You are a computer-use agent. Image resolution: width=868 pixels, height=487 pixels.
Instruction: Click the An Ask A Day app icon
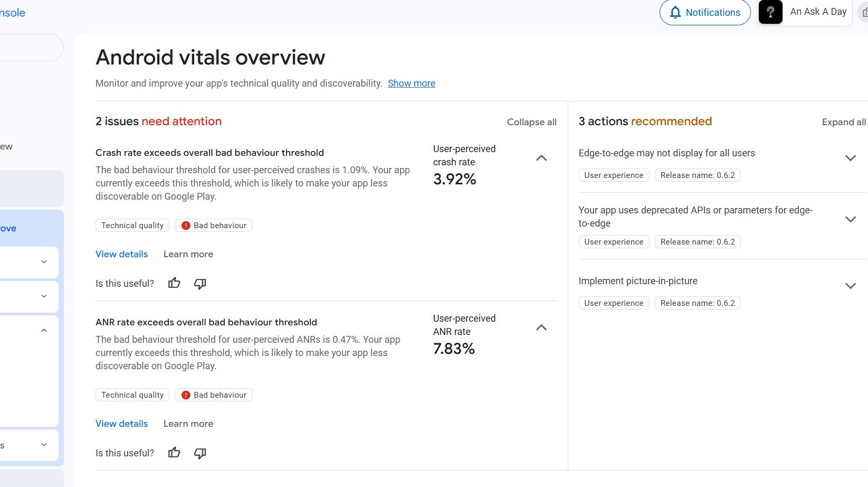pos(770,12)
